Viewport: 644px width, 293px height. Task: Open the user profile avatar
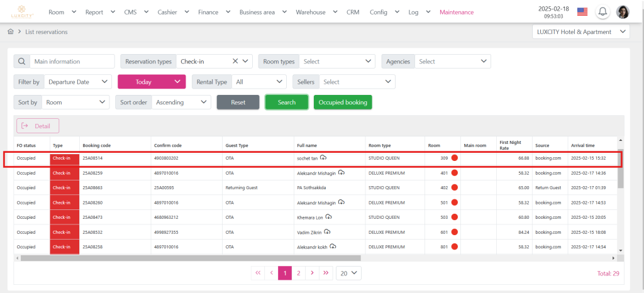point(623,12)
